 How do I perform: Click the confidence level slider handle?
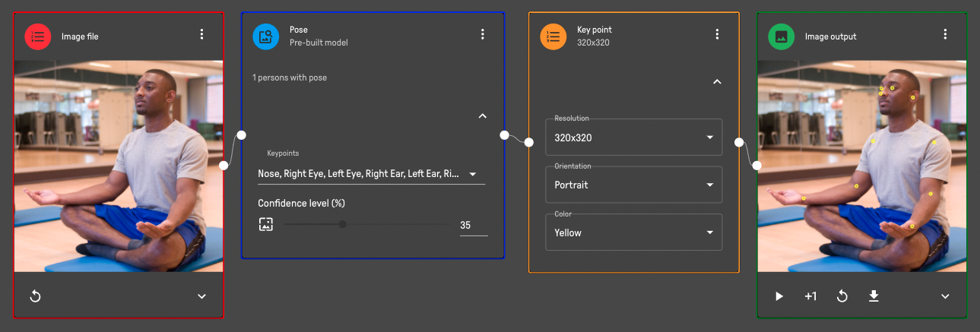coord(343,224)
